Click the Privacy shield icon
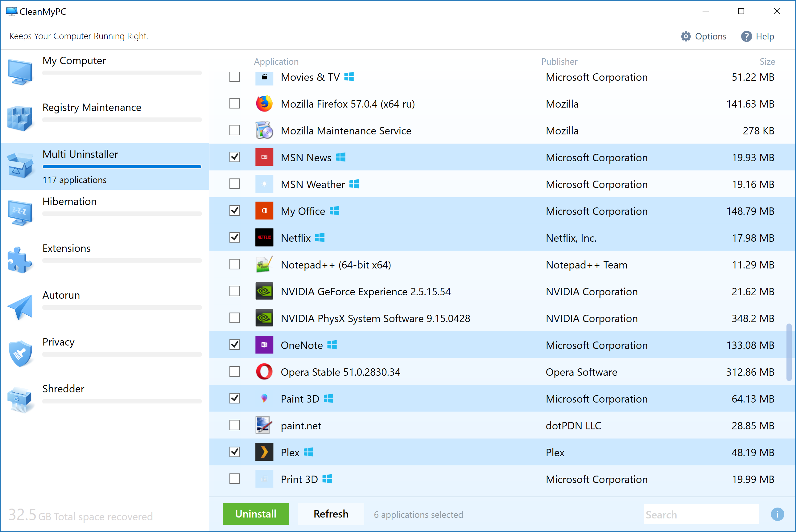The width and height of the screenshot is (796, 532). [20, 354]
